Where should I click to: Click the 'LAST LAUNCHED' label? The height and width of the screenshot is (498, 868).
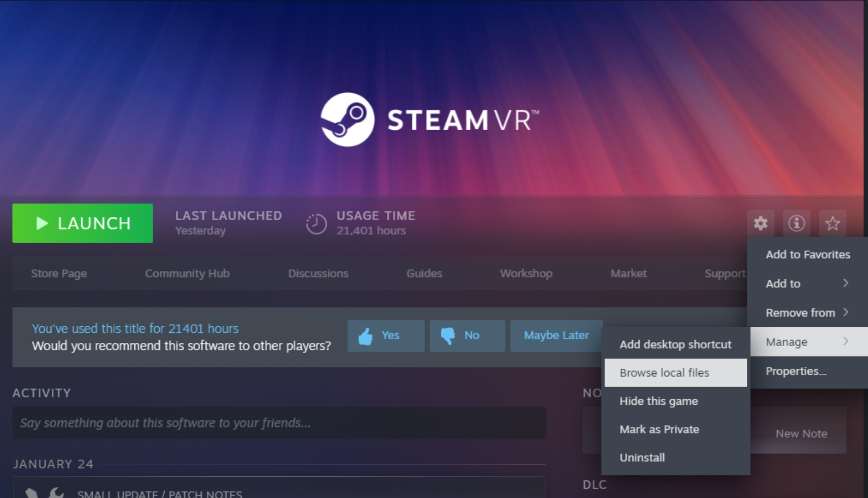pyautogui.click(x=229, y=216)
